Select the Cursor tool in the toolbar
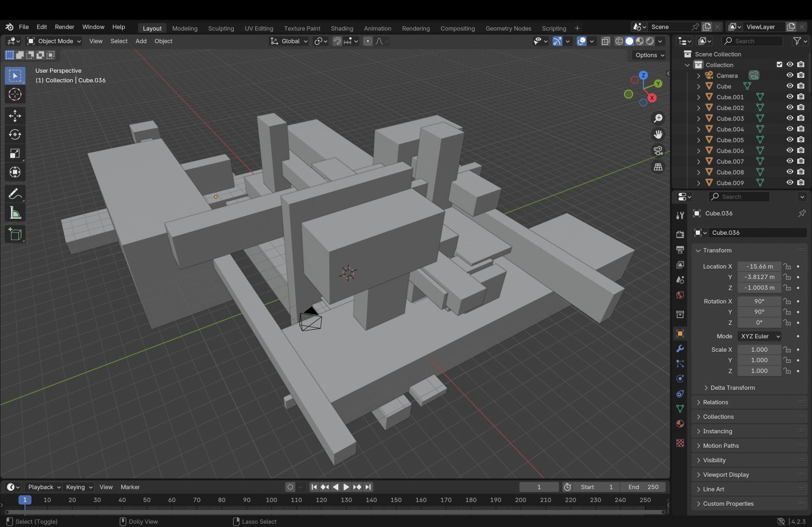812x527 pixels. tap(15, 94)
